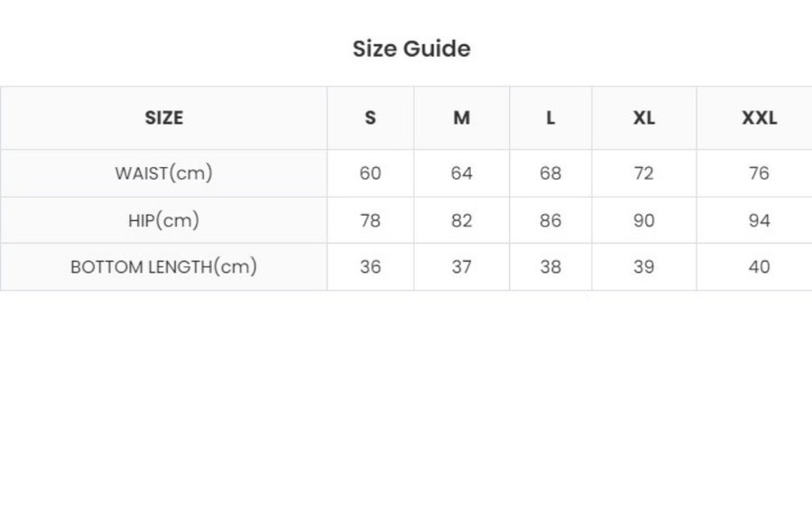This screenshot has height=508, width=812.
Task: Click the S size column header
Action: click(370, 118)
